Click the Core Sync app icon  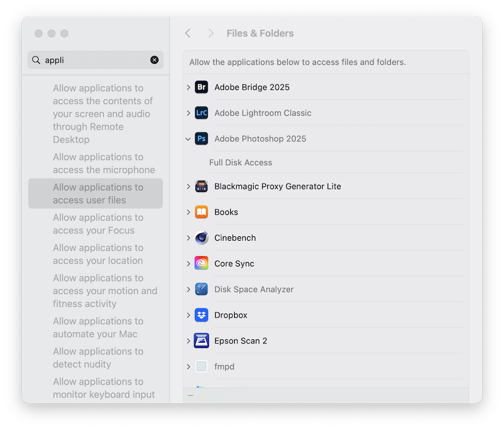point(201,263)
